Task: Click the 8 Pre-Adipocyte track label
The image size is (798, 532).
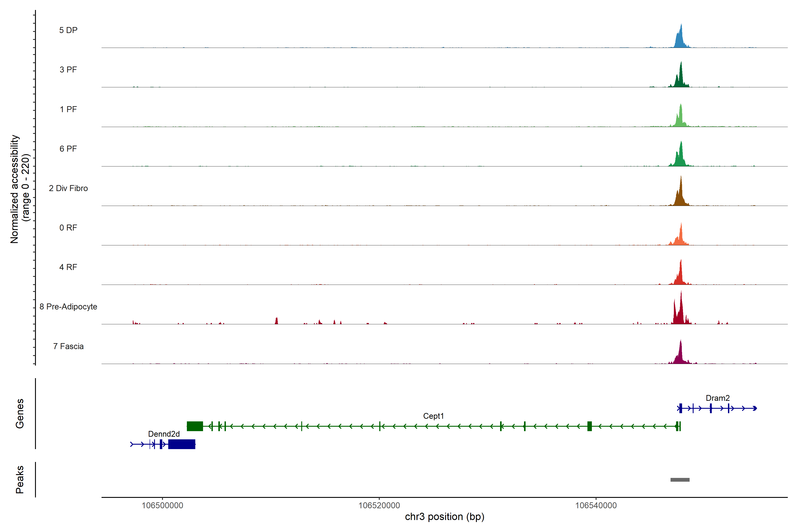Action: [68, 307]
